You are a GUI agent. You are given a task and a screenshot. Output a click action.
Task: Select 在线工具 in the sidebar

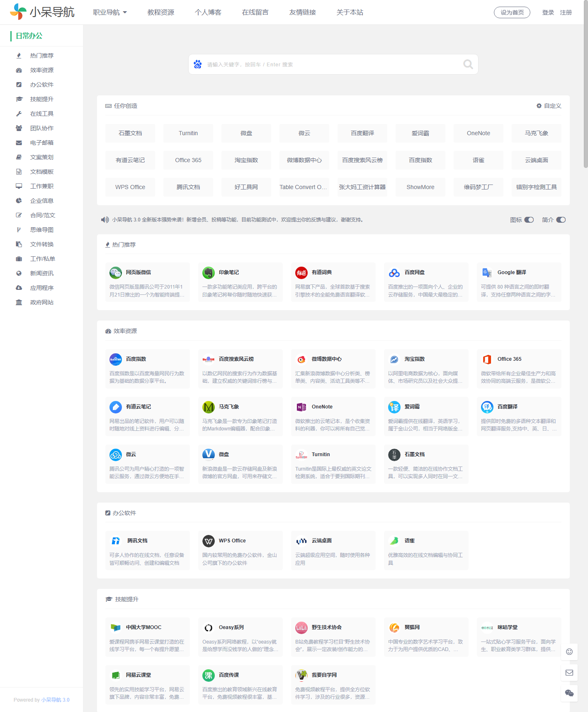(x=41, y=114)
